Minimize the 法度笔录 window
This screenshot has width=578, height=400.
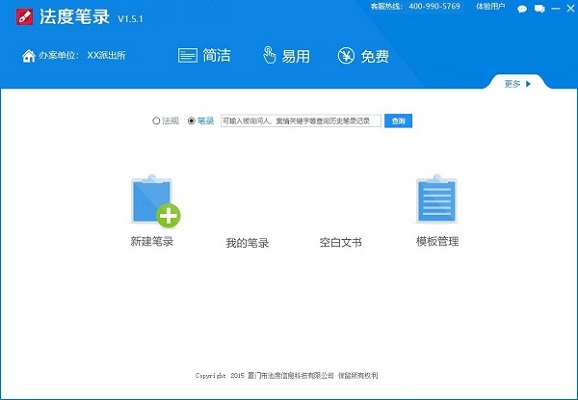(556, 9)
